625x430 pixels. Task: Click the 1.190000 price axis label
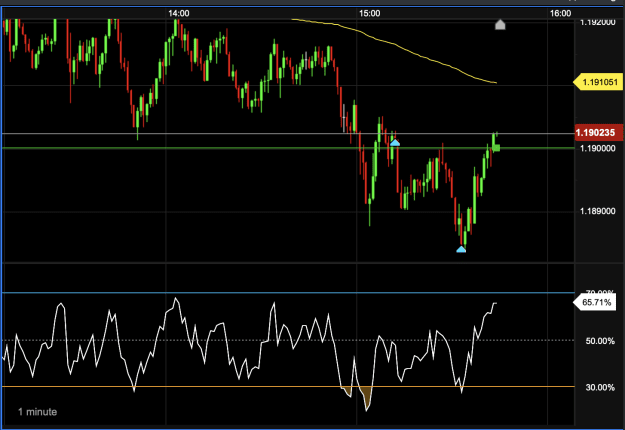[597, 148]
